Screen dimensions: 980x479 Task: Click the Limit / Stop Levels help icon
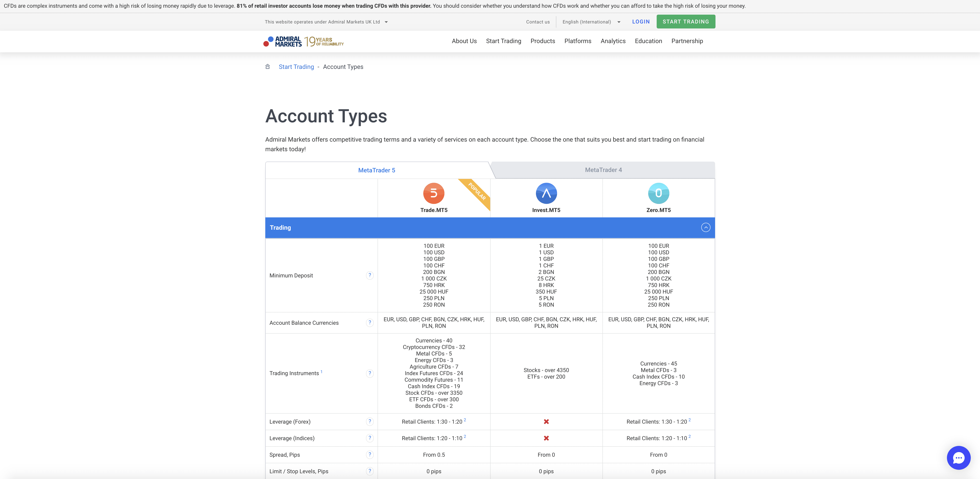(369, 471)
